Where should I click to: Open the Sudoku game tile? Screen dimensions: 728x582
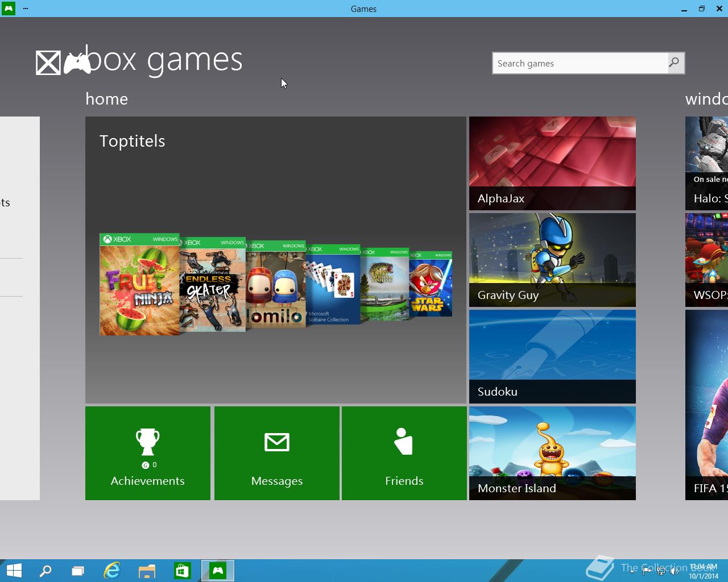tap(552, 356)
